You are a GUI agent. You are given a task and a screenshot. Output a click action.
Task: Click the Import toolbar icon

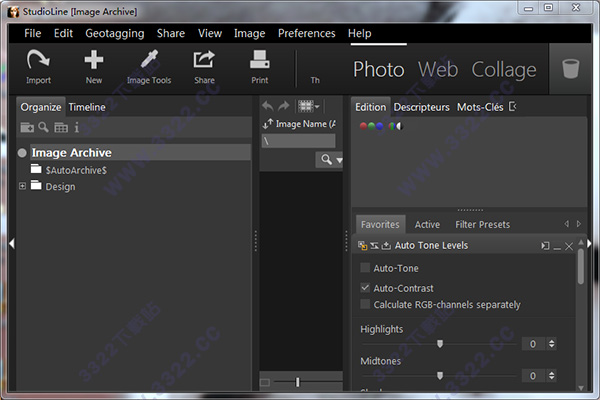[x=38, y=62]
